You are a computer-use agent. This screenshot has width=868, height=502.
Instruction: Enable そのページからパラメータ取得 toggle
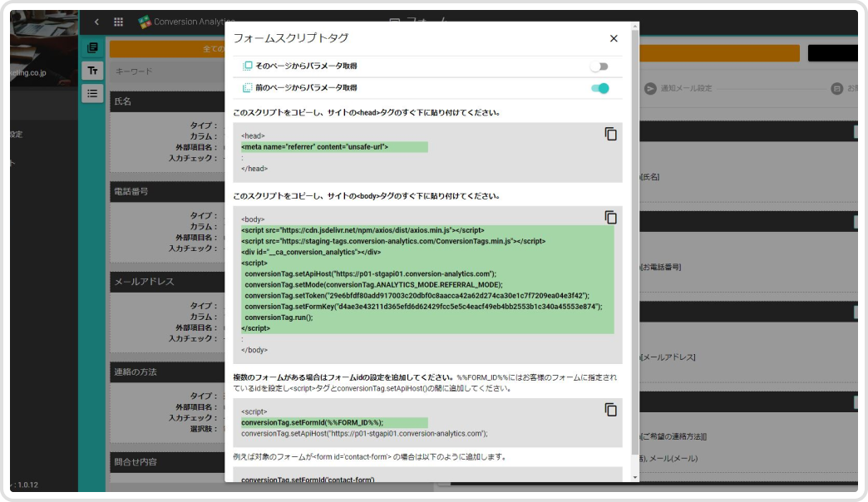(599, 66)
